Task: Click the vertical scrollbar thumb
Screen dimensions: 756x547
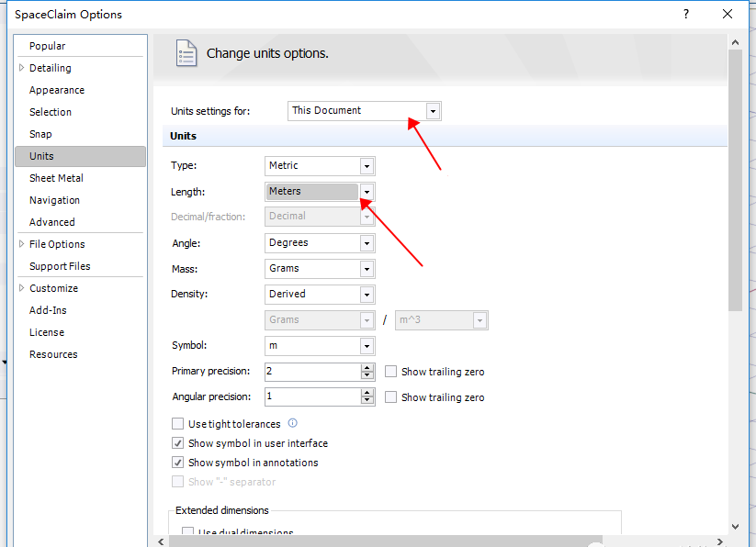Action: [735, 180]
